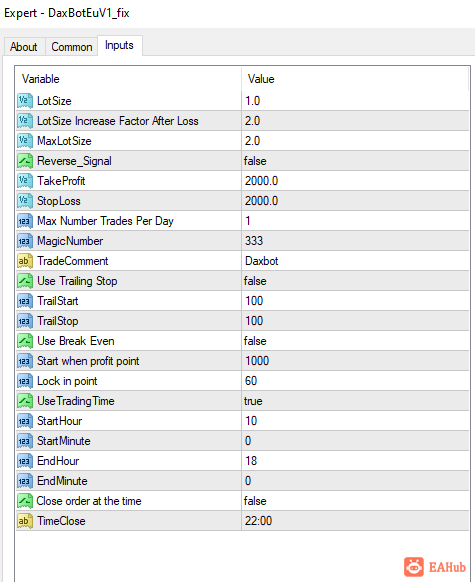Toggle the Use Break Even false value
The image size is (475, 582).
point(355,341)
